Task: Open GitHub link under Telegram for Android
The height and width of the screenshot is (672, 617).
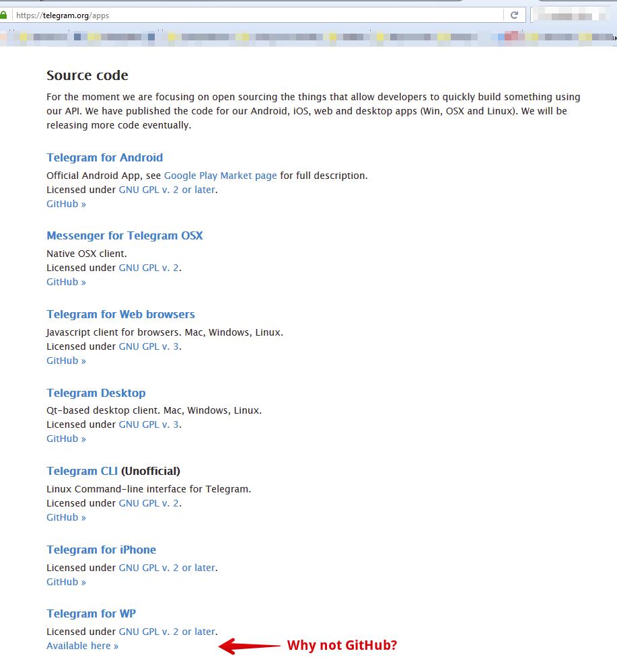Action: coord(66,204)
